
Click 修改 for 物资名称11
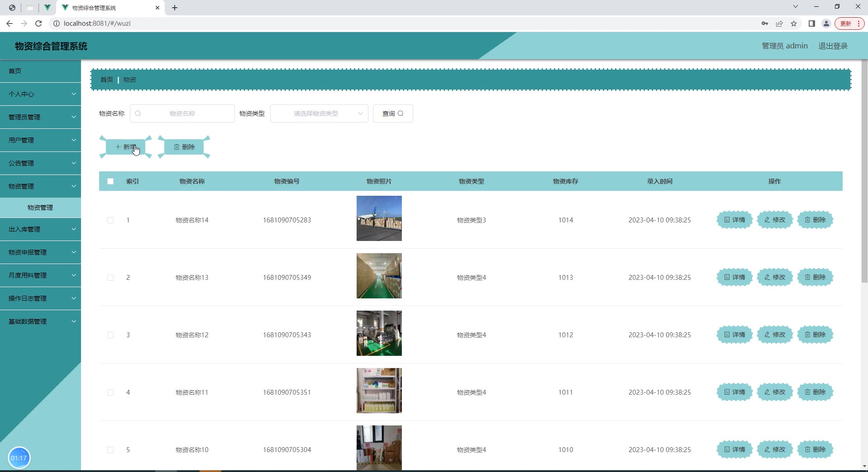pos(775,392)
